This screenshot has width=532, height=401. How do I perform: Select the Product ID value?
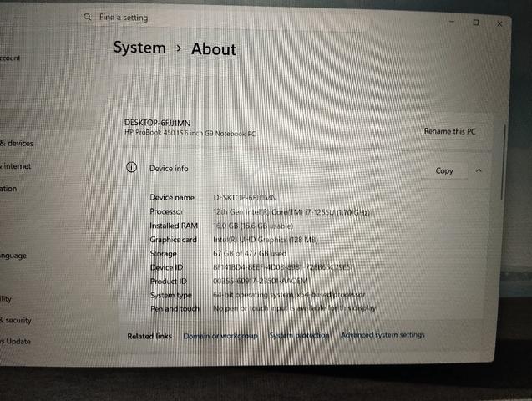click(x=261, y=281)
